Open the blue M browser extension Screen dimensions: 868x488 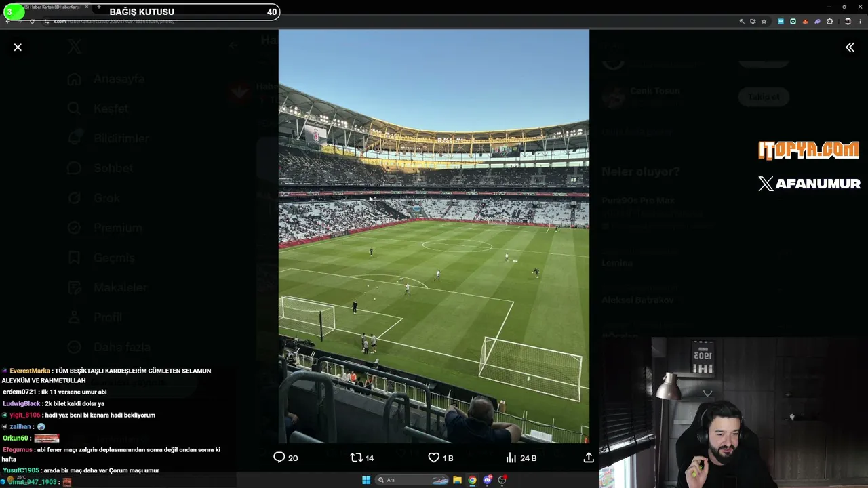click(x=781, y=21)
